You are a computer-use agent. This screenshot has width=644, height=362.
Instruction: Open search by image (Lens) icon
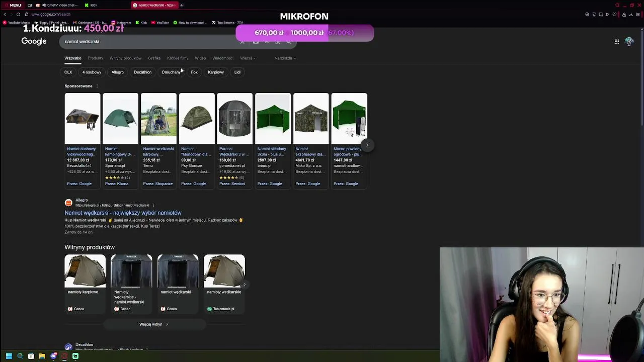pyautogui.click(x=278, y=42)
